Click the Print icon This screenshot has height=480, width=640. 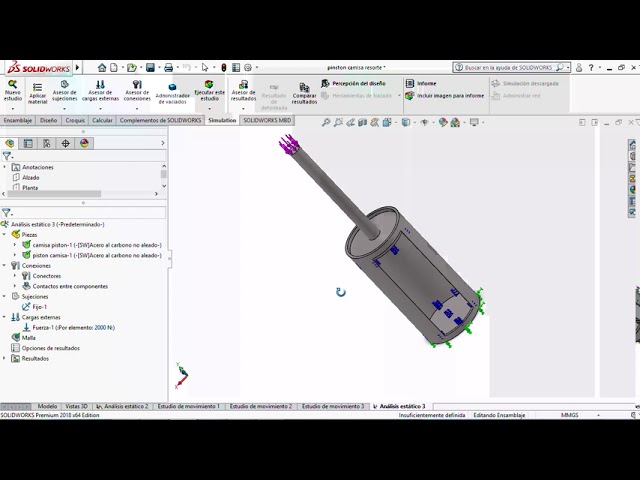(168, 67)
